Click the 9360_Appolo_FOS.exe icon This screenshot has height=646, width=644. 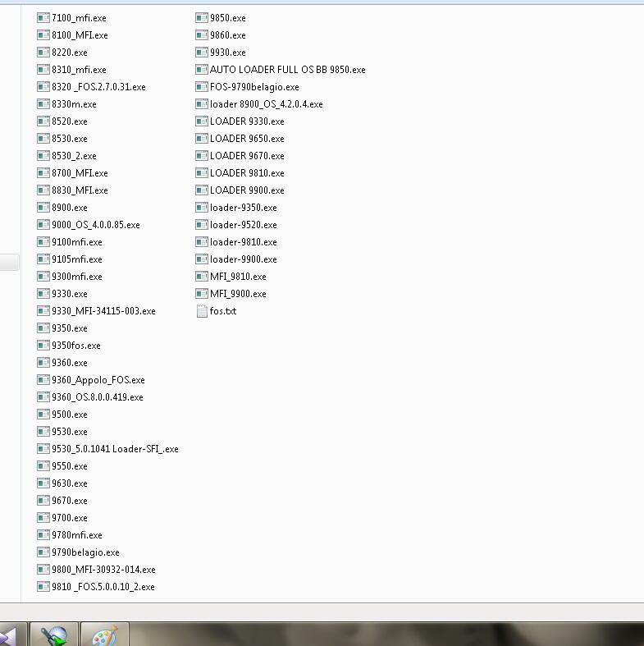(43, 380)
